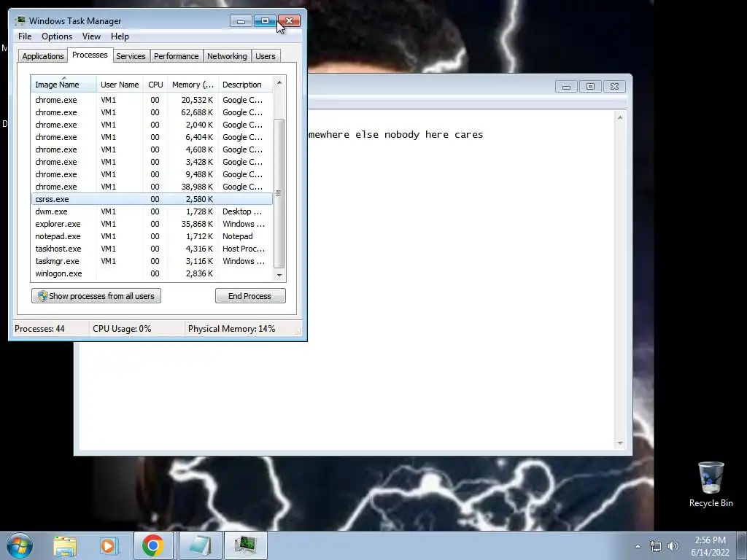Maximize the Task Manager window
The width and height of the screenshot is (747, 560).
pyautogui.click(x=265, y=21)
